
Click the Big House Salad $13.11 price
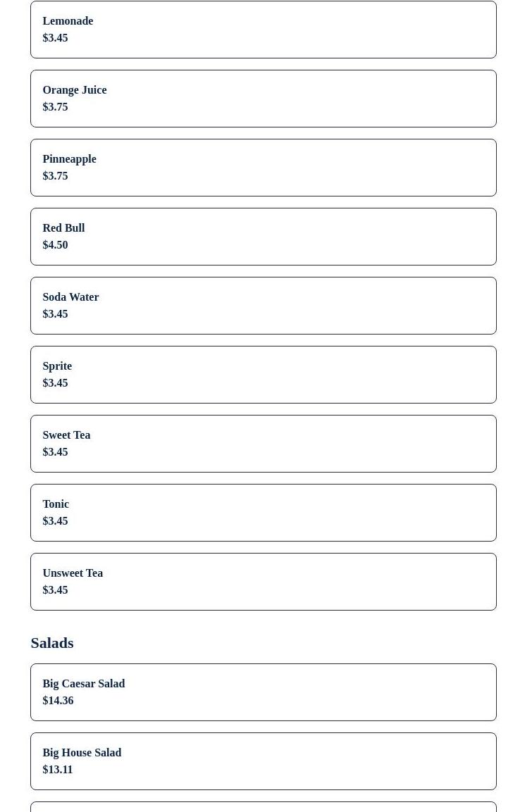click(x=58, y=770)
